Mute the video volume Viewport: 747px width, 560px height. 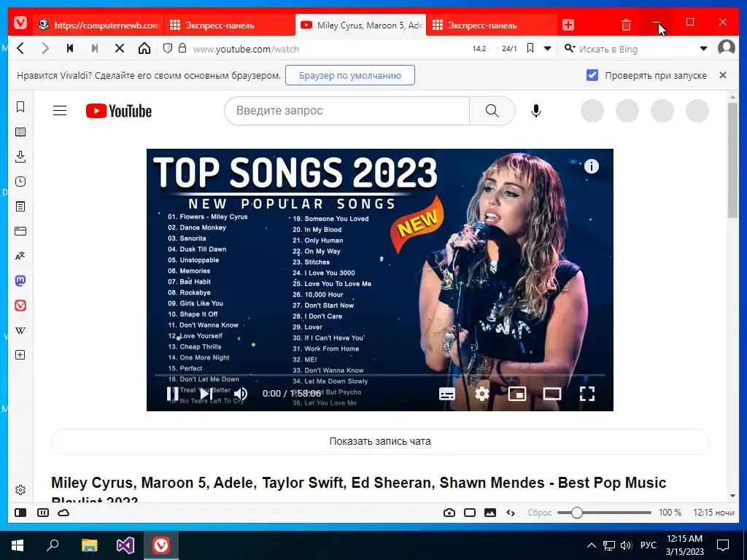(x=241, y=394)
